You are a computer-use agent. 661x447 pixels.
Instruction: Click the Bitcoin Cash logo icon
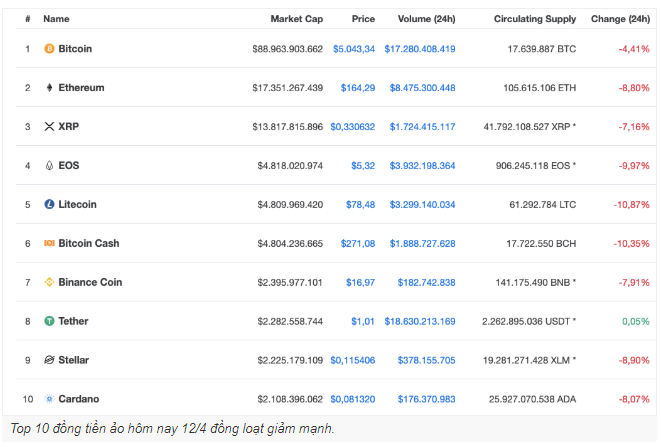(49, 243)
